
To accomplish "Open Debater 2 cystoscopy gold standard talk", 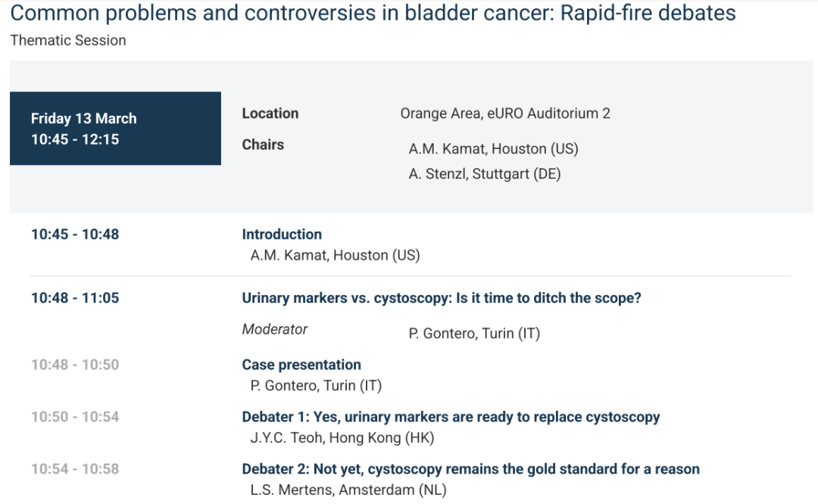I will point(470,469).
